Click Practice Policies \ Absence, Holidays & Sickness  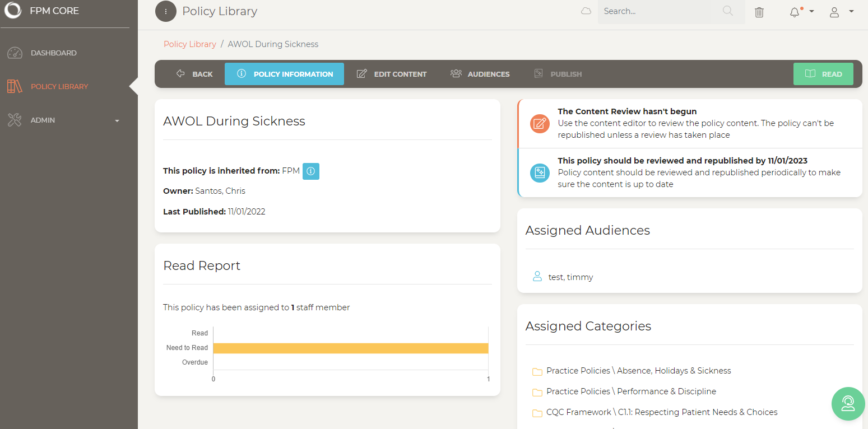click(639, 371)
